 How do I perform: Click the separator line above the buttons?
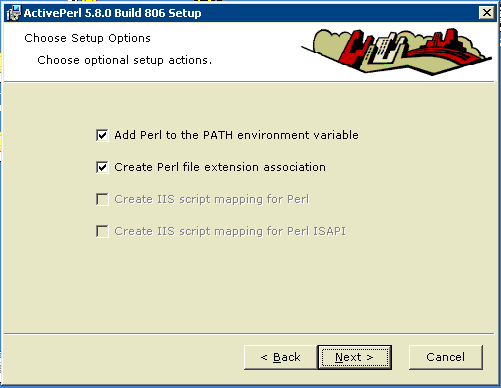pos(249,333)
